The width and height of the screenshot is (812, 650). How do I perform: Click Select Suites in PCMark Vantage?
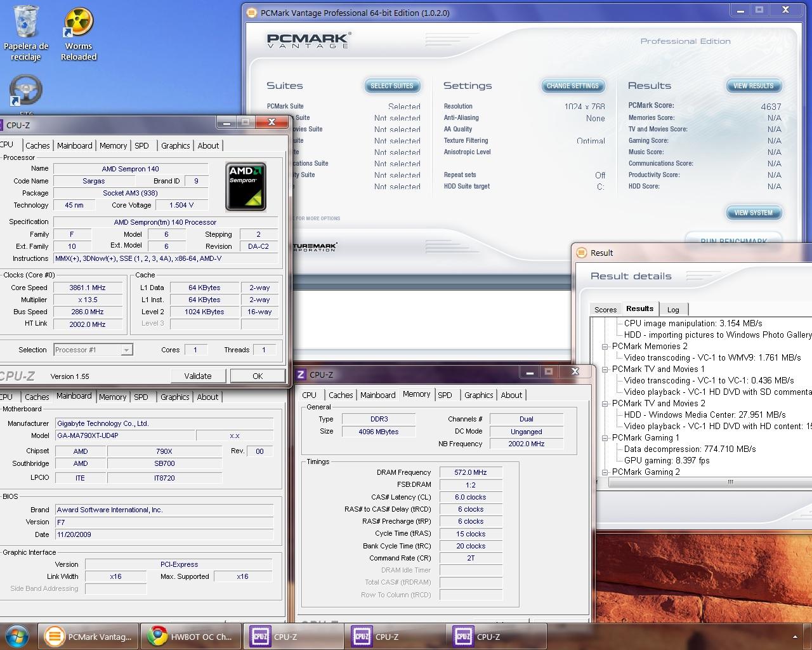coord(391,86)
